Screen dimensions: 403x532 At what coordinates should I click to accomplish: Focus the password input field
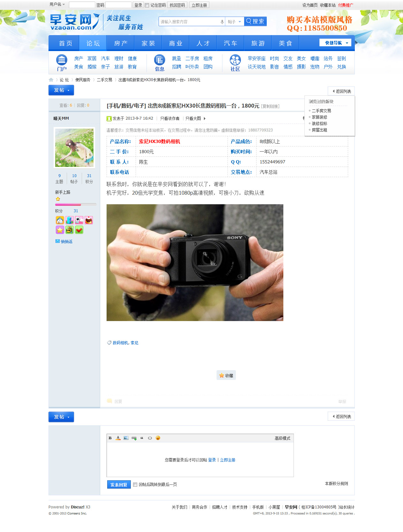point(118,5)
